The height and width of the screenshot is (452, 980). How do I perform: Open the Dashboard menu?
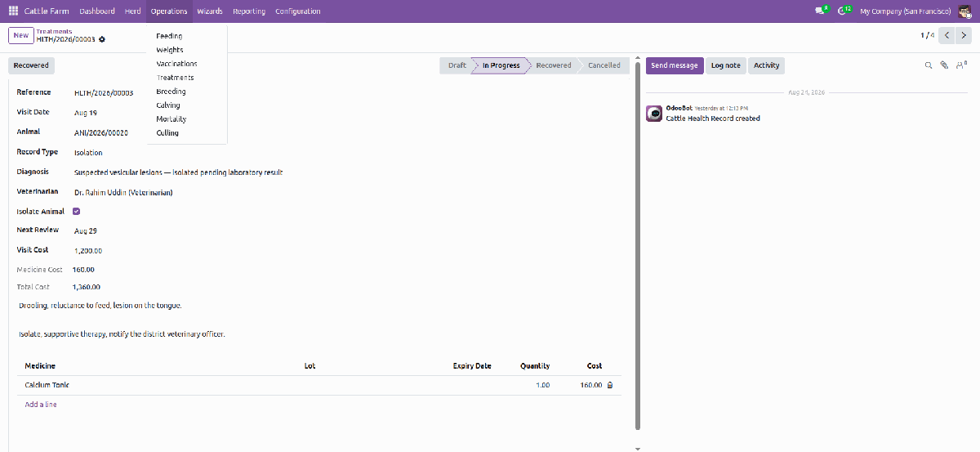click(x=97, y=11)
